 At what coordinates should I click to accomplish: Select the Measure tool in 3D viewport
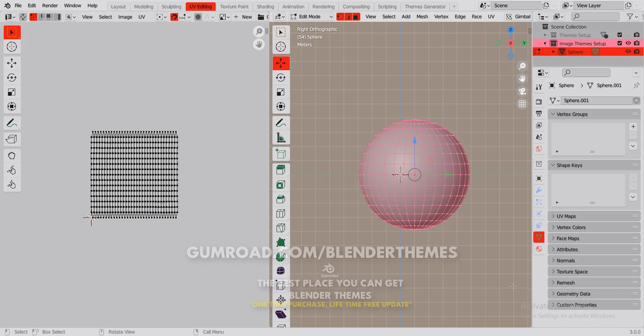281,138
